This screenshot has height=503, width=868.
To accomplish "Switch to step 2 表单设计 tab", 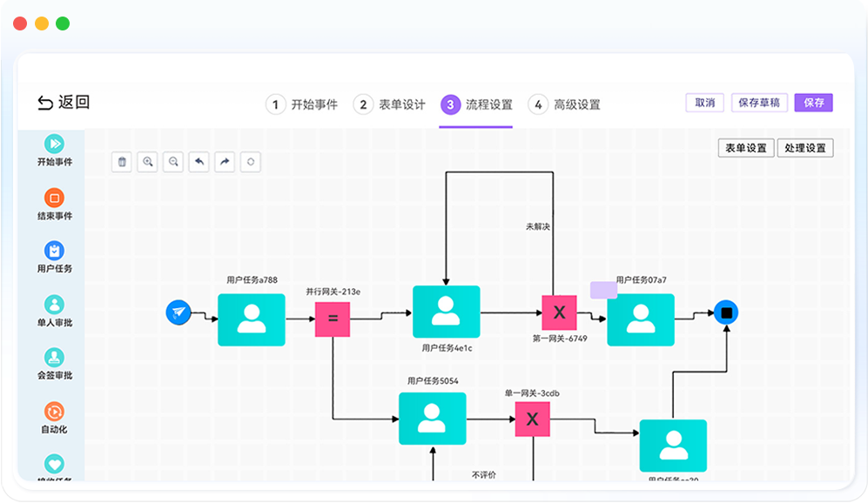I will click(390, 104).
